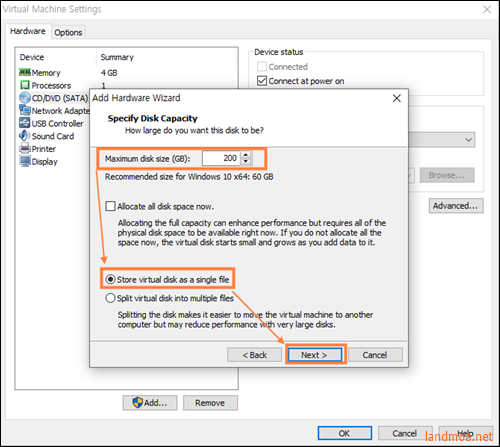Increase maximum disk size with up arrow
This screenshot has width=500, height=447.
pos(246,155)
